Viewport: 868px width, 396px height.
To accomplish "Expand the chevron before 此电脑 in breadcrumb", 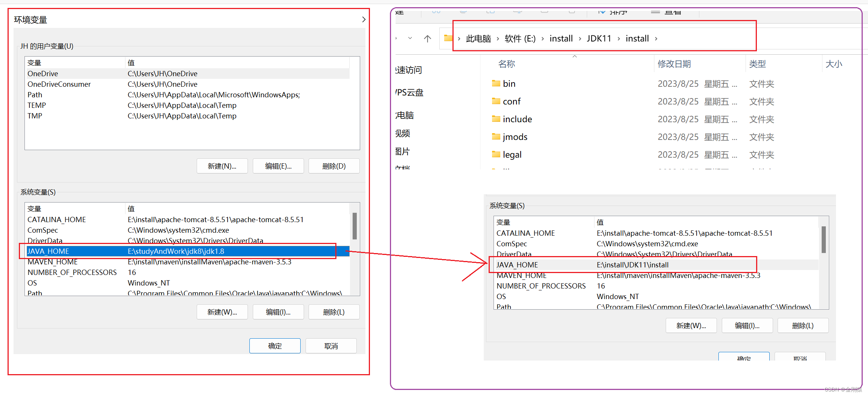I will [459, 38].
